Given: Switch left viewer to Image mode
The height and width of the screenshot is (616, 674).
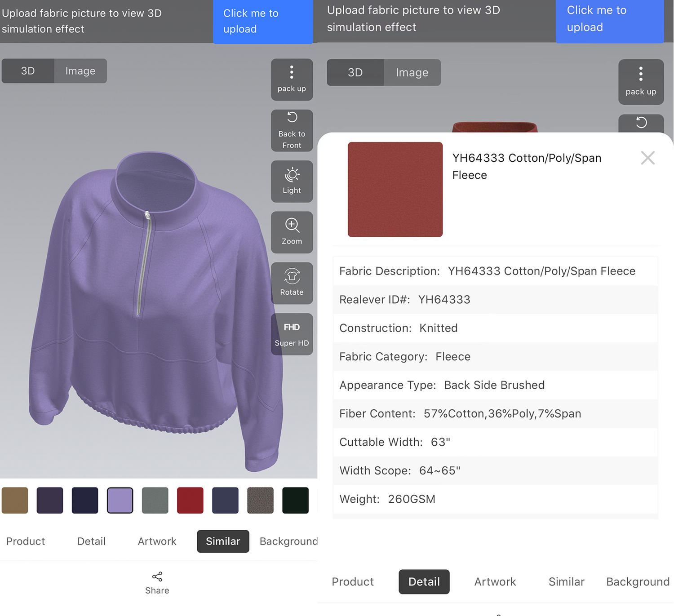Looking at the screenshot, I should [80, 71].
